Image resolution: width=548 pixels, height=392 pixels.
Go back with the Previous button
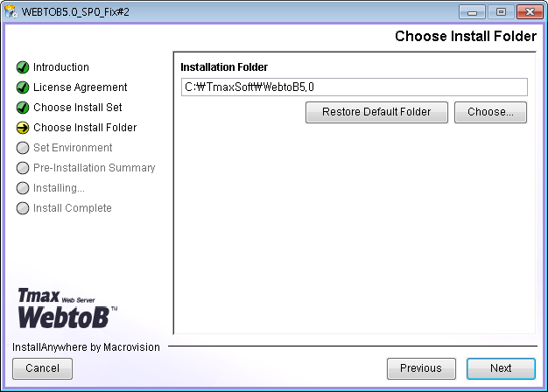[421, 368]
